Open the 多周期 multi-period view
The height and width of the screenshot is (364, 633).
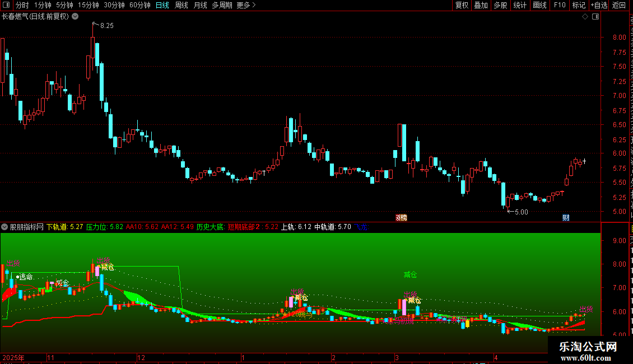click(x=222, y=5)
